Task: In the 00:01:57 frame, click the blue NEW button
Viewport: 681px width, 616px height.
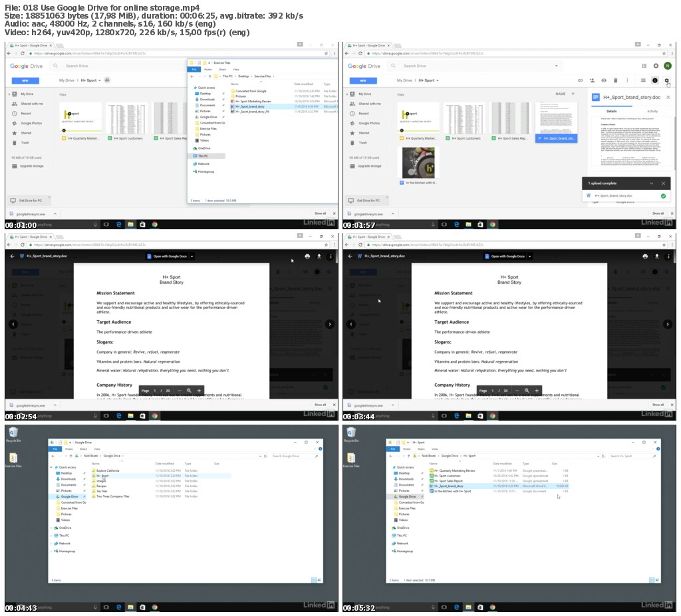Action: tap(363, 80)
